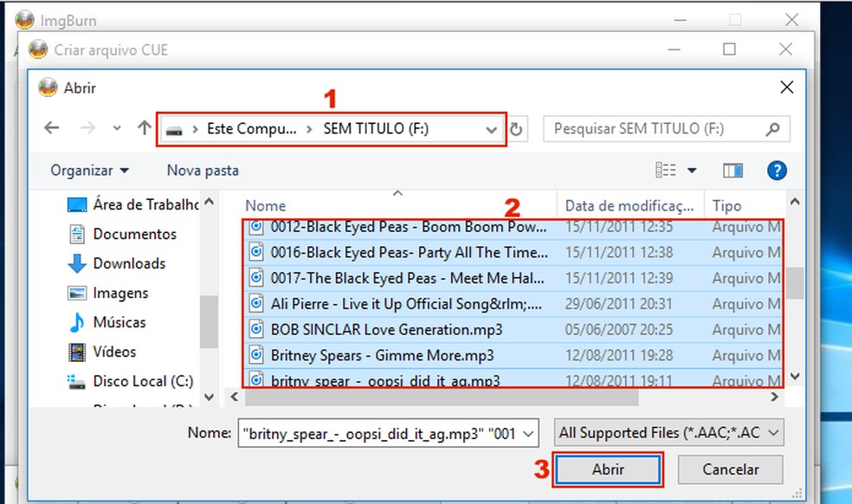
Task: Click the file list vertical scrollbar thumb
Action: click(x=795, y=282)
